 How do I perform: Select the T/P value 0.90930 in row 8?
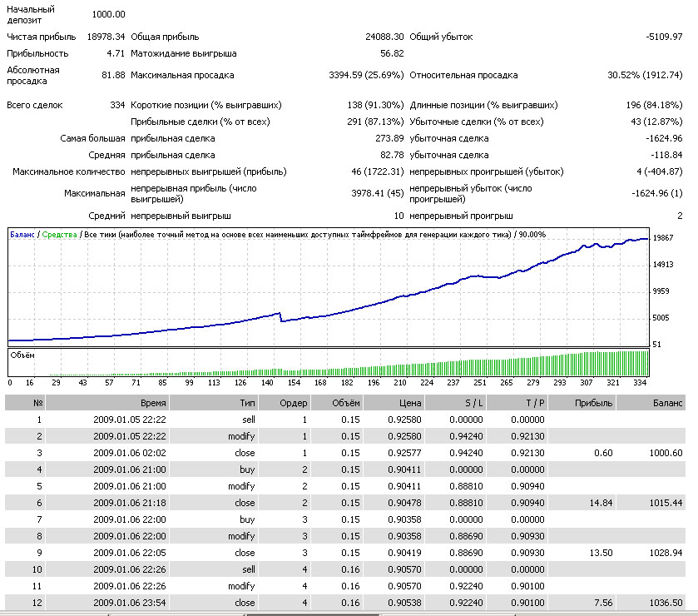[x=527, y=536]
